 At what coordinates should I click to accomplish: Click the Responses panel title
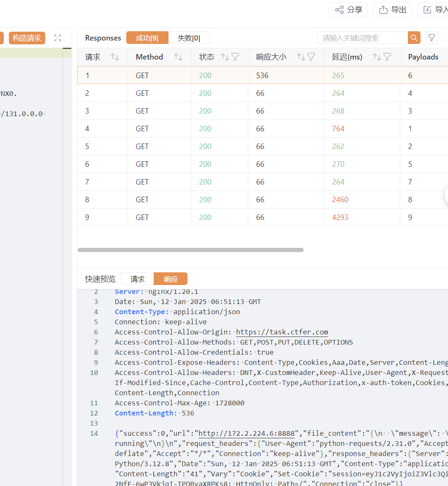pos(103,38)
